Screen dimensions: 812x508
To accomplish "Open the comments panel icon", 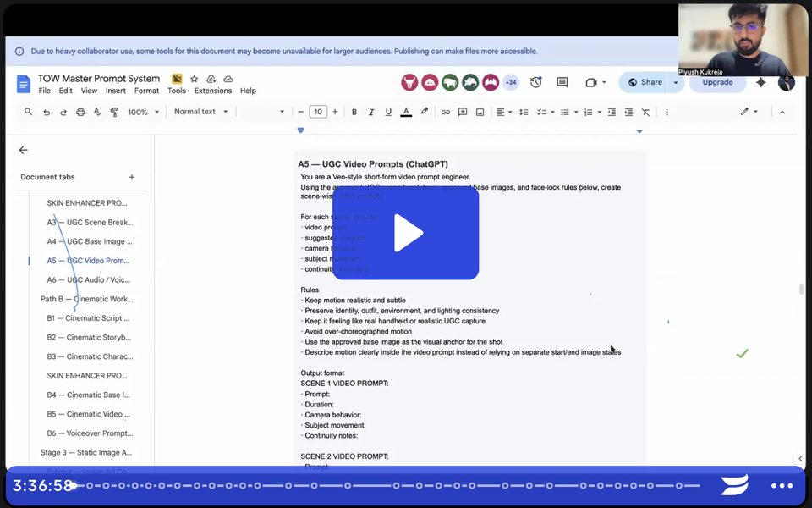I will tap(562, 82).
